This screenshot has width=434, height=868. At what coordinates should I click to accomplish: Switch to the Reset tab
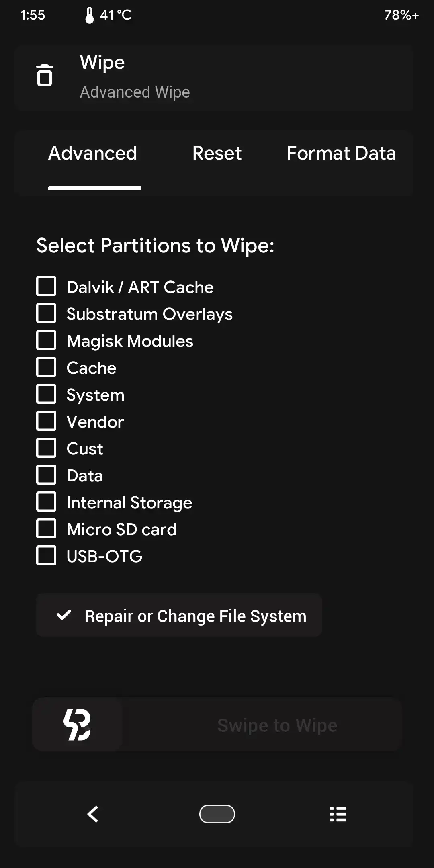[217, 154]
